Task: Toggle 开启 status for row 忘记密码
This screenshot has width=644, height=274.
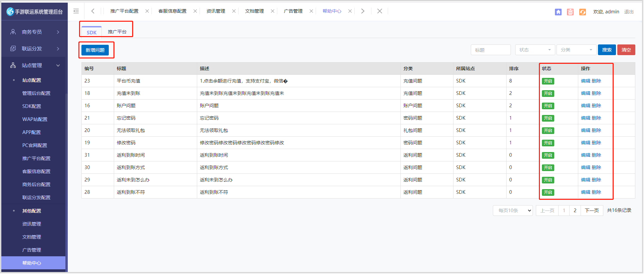Action: pos(548,118)
